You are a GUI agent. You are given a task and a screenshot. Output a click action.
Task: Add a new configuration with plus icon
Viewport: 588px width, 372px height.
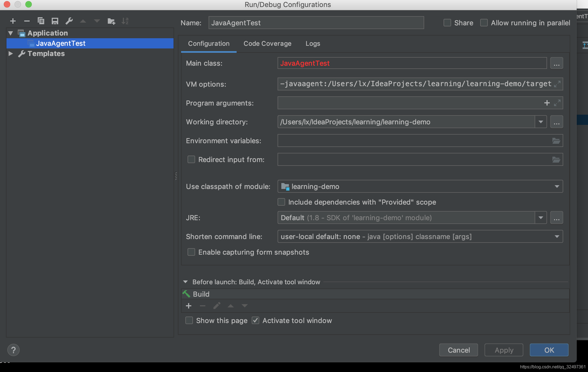tap(13, 21)
